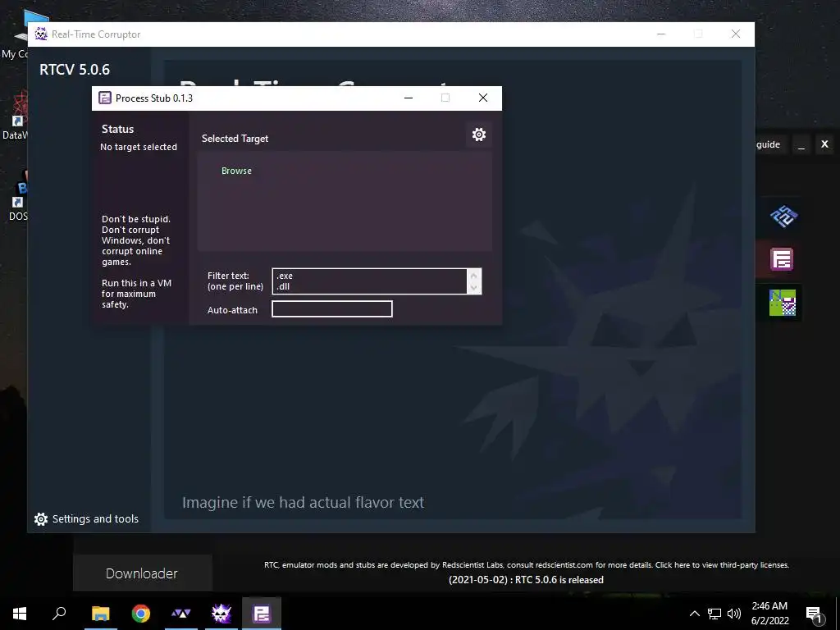The image size is (840, 630).
Task: Minimize the Real-Time Corruptor window
Action: pos(661,34)
